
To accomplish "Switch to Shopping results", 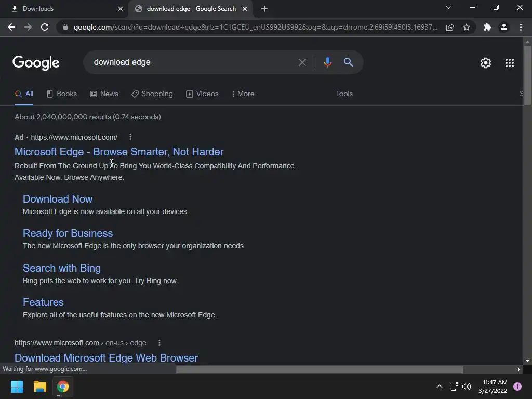I will 152,94.
